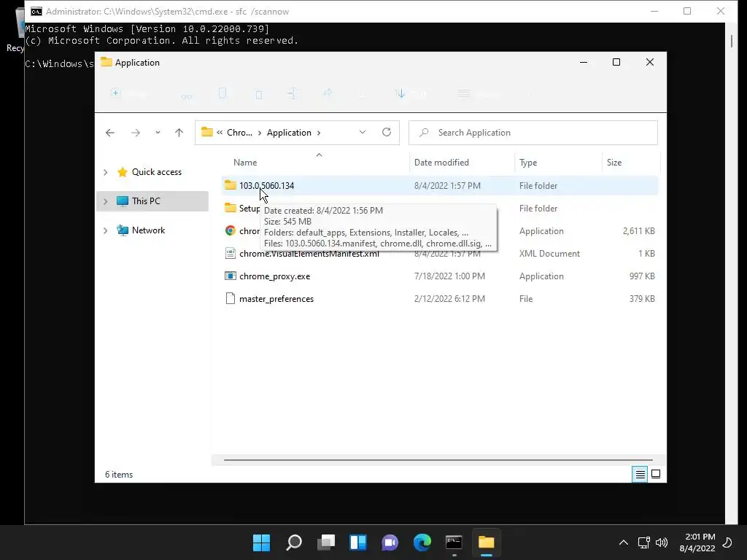Go back with the left arrow
The height and width of the screenshot is (560, 747).
[110, 133]
